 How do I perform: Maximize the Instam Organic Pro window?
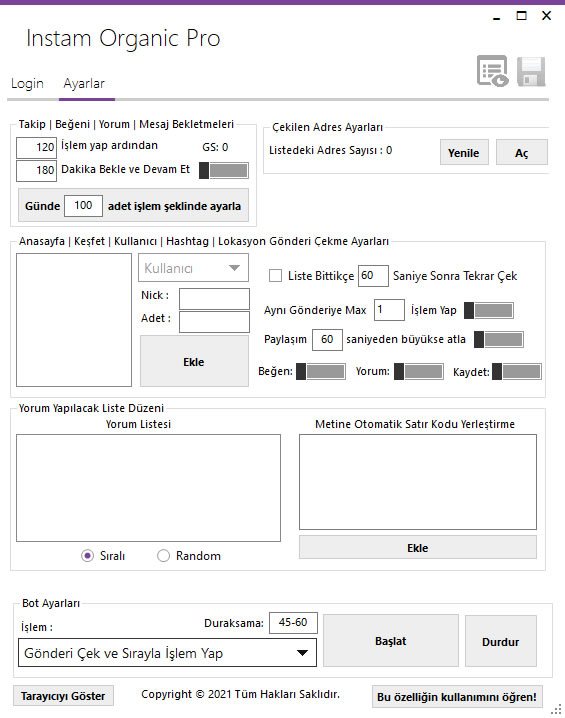pyautogui.click(x=522, y=16)
